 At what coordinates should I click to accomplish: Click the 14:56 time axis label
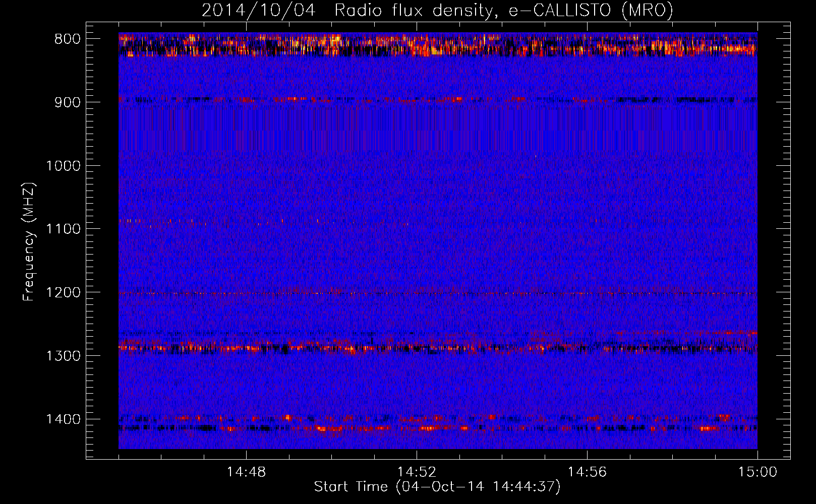pyautogui.click(x=587, y=472)
